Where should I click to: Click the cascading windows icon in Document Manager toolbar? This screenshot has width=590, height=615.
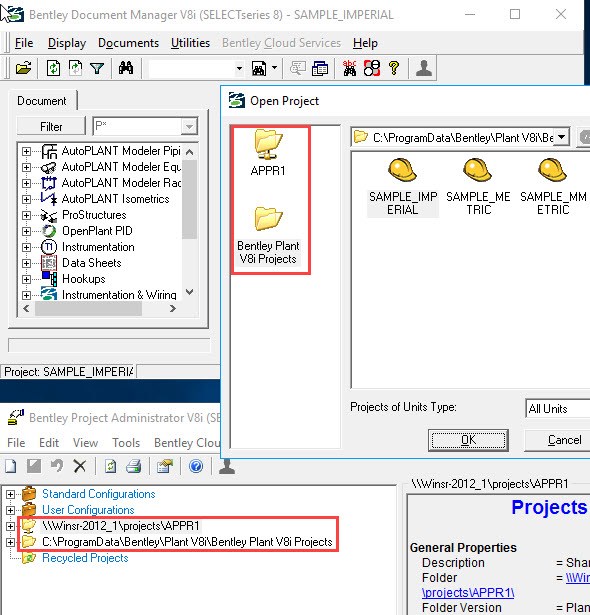click(x=320, y=68)
